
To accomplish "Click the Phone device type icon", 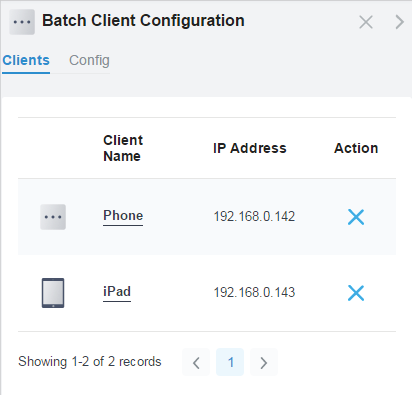I will [x=53, y=217].
